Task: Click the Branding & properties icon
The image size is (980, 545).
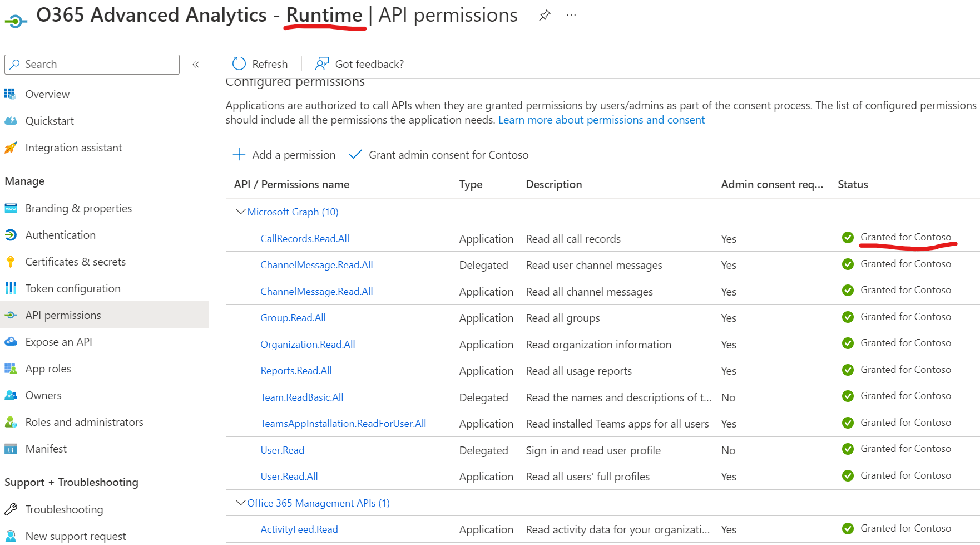Action: [11, 208]
